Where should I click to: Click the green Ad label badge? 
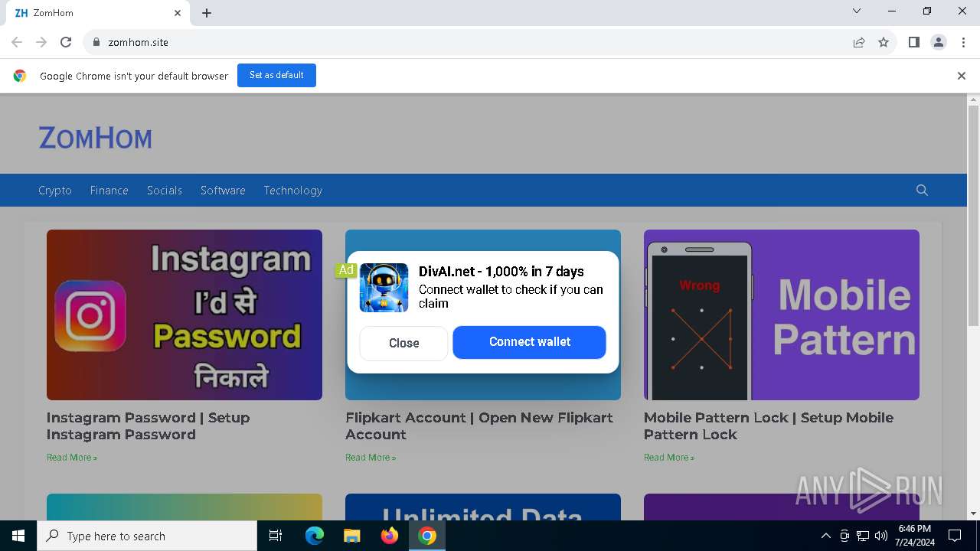pyautogui.click(x=346, y=270)
